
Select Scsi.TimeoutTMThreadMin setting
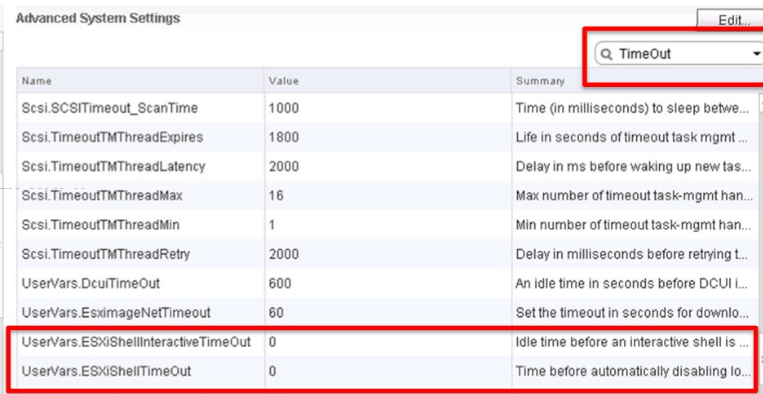tap(100, 225)
